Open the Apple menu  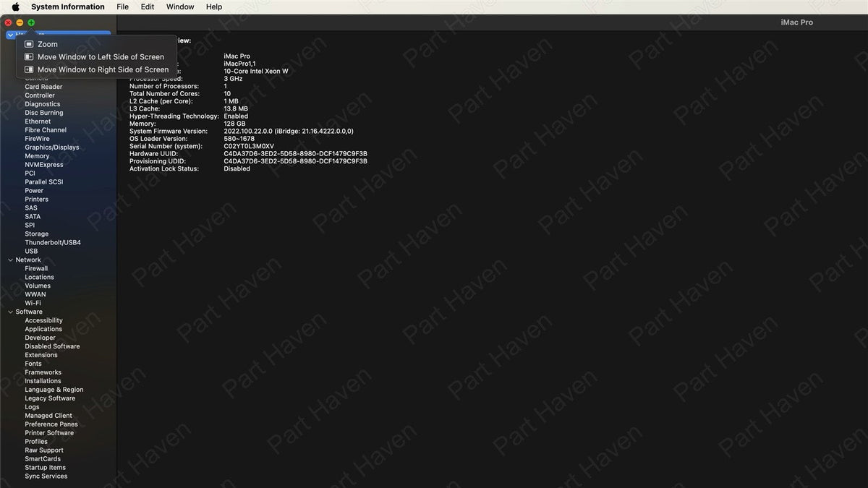point(15,7)
